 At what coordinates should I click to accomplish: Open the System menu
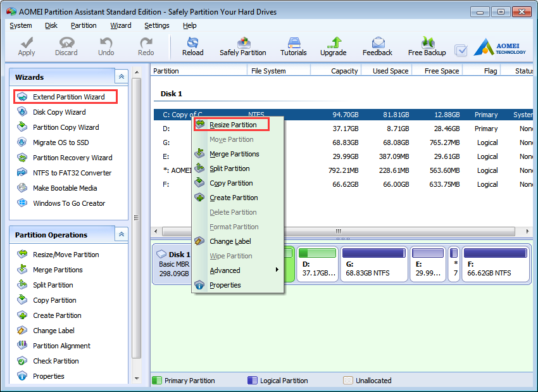21,25
